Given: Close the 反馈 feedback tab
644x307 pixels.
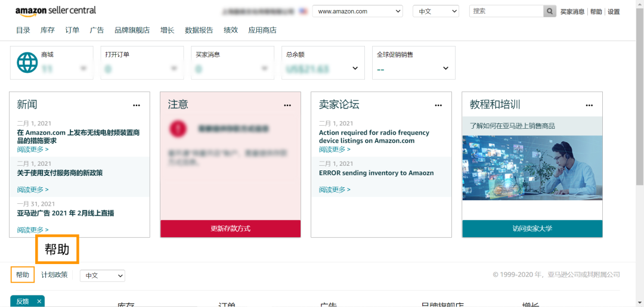Looking at the screenshot, I should tap(39, 301).
